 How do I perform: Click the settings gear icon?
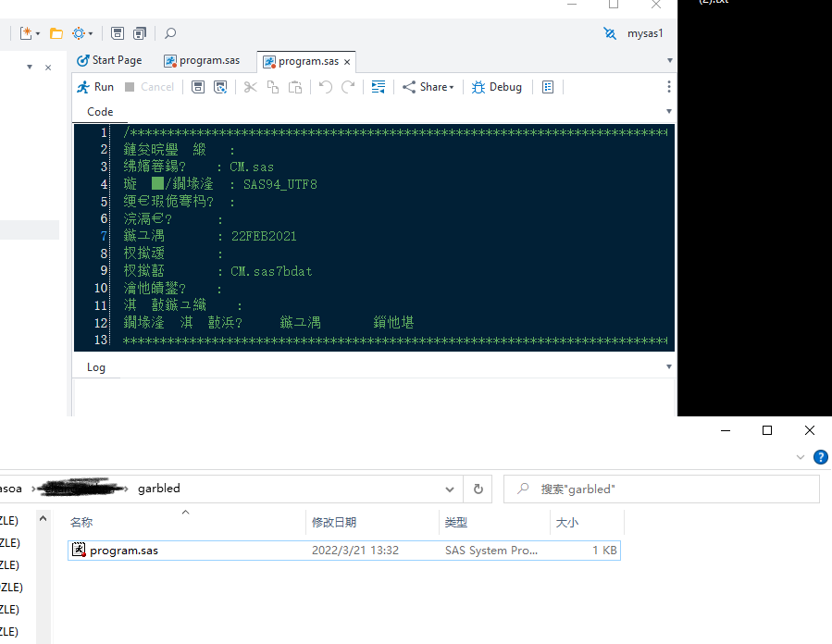point(78,32)
